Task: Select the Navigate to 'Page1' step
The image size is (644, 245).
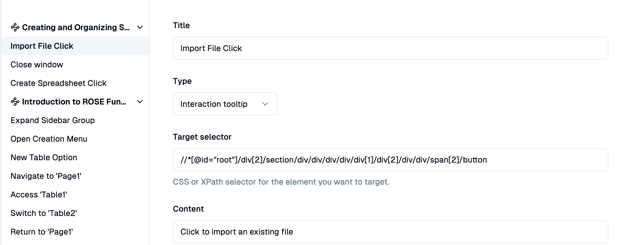Action: pos(75,176)
